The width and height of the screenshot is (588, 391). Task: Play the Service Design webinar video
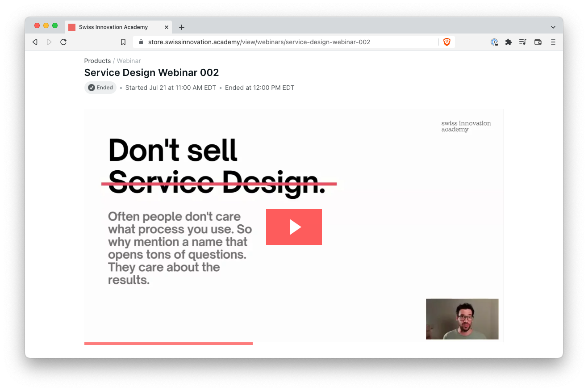coord(294,227)
